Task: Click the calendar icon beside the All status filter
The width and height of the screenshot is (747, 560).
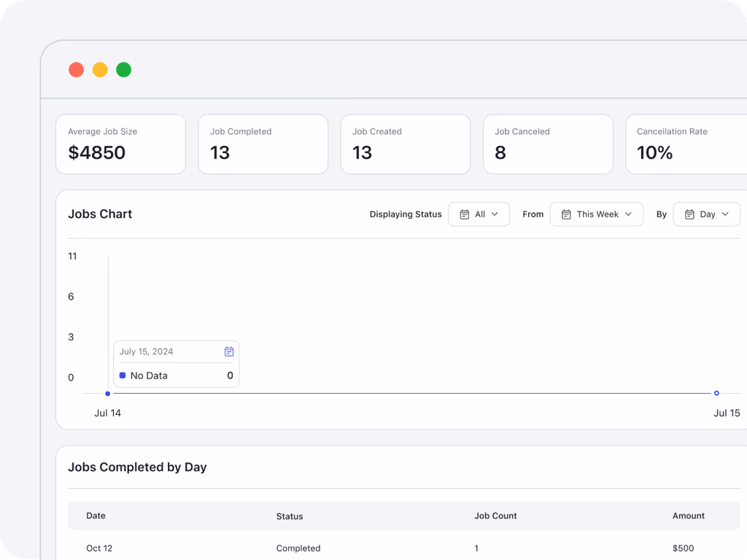Action: pos(465,214)
